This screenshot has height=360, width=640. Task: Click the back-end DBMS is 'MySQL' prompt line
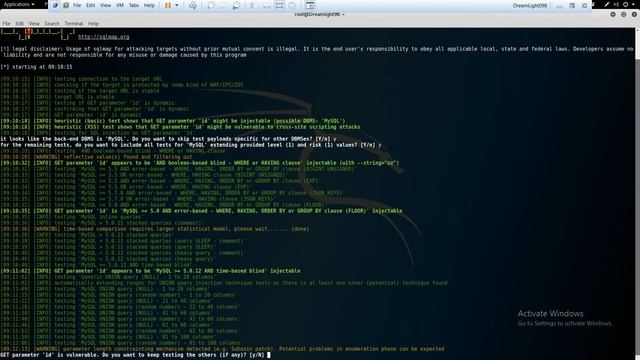(168, 139)
